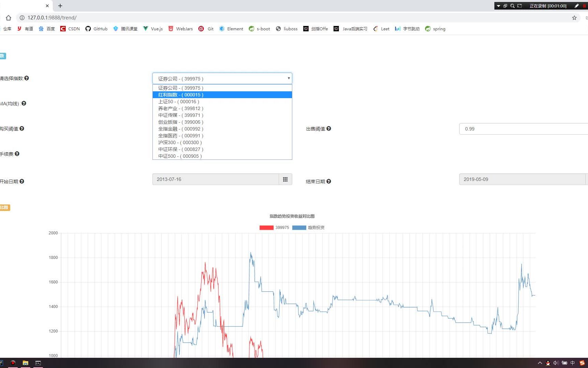
Task: Open a new browser tab
Action: [60, 6]
